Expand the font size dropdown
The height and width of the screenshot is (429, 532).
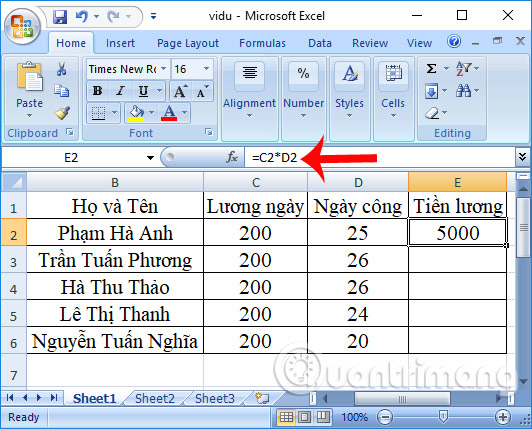click(206, 69)
